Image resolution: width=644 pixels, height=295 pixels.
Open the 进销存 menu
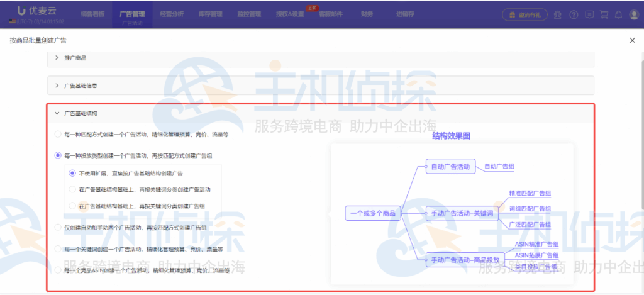405,14
